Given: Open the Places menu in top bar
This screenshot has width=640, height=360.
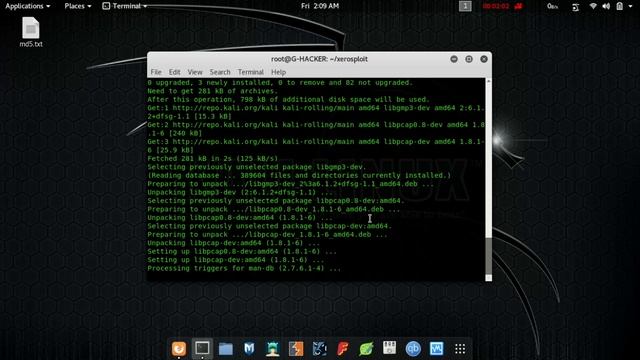Looking at the screenshot, I should point(78,6).
